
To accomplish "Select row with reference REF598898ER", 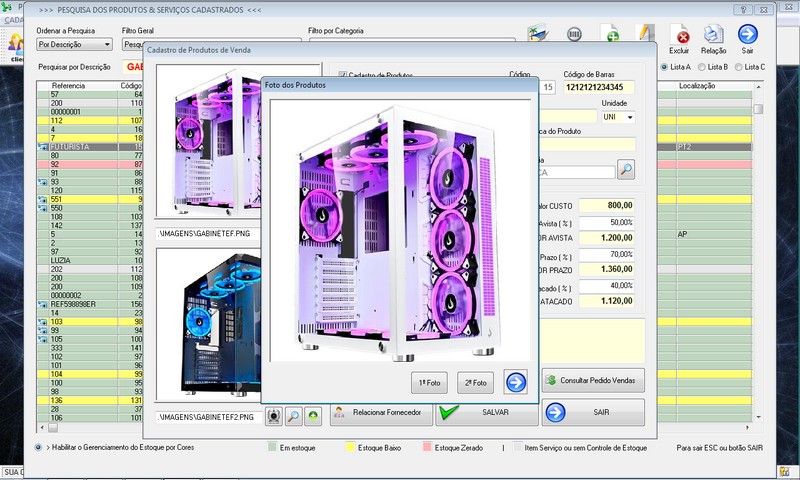I will point(90,304).
